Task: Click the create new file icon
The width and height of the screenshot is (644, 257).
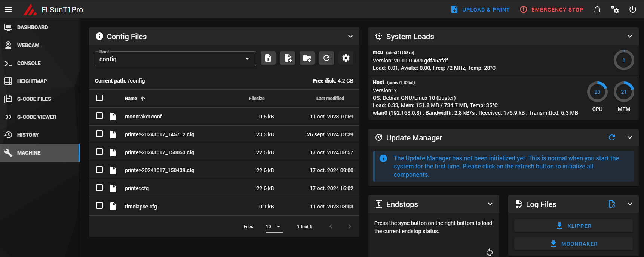Action: pyautogui.click(x=288, y=58)
